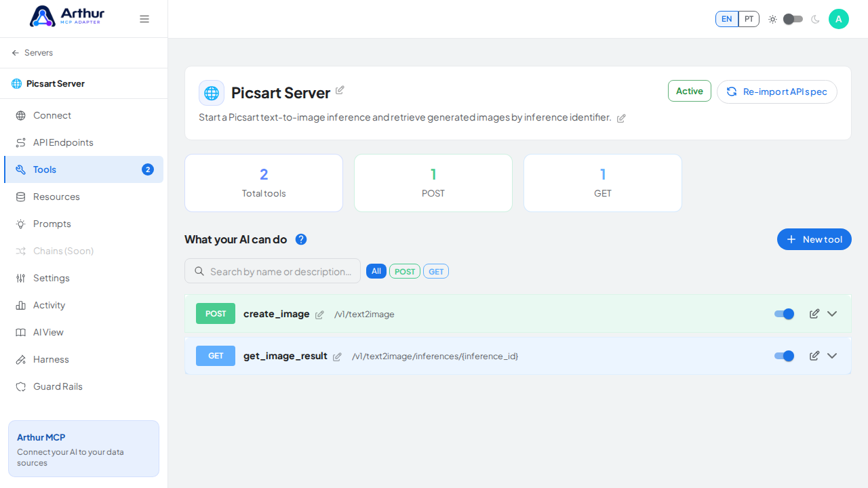Open Activity in the sidebar

click(x=83, y=305)
